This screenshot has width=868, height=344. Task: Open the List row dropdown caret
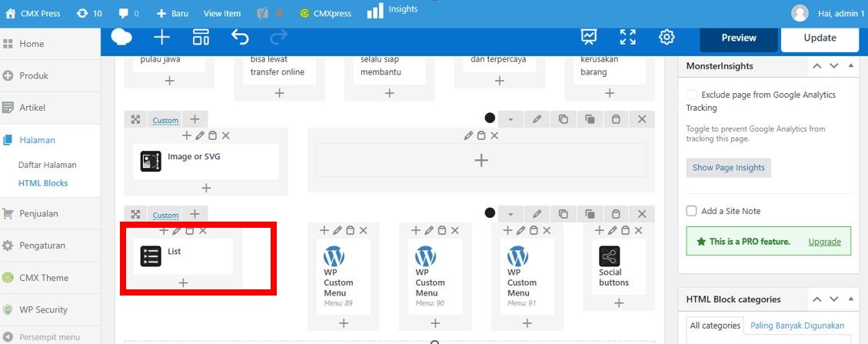click(510, 214)
